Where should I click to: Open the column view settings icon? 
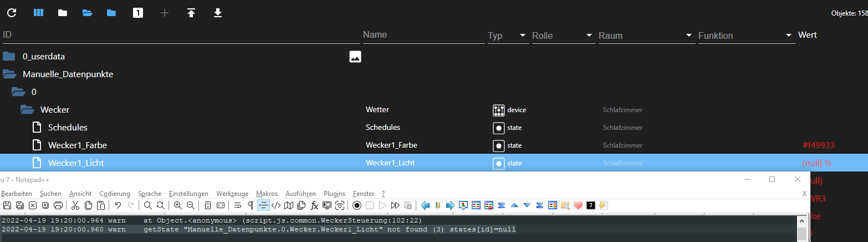pos(38,13)
